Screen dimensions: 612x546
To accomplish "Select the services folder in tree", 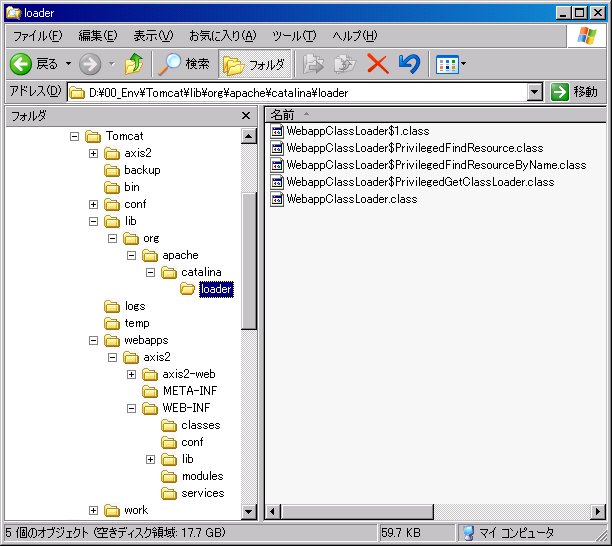I will tap(203, 493).
